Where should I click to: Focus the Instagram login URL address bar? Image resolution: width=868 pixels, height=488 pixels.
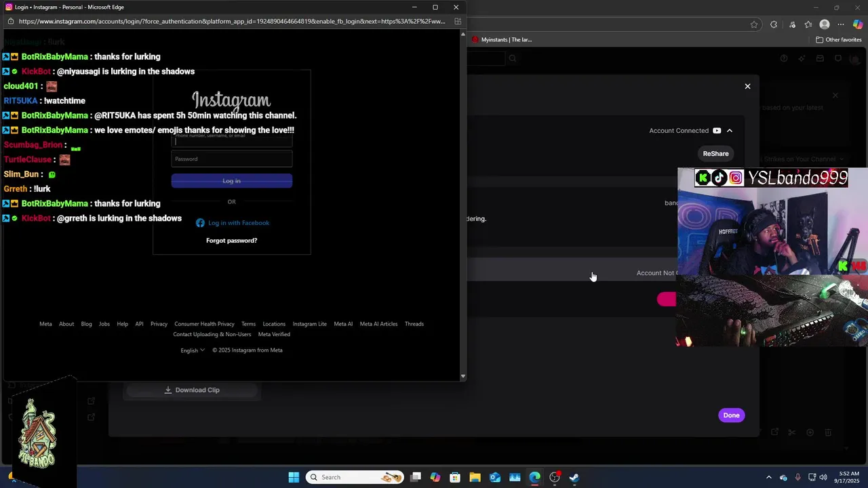(x=232, y=21)
